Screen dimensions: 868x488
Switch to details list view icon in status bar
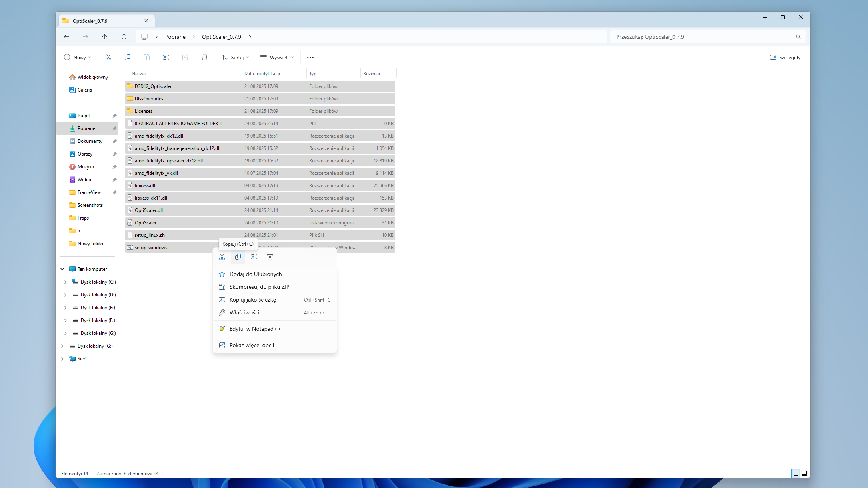(x=796, y=474)
